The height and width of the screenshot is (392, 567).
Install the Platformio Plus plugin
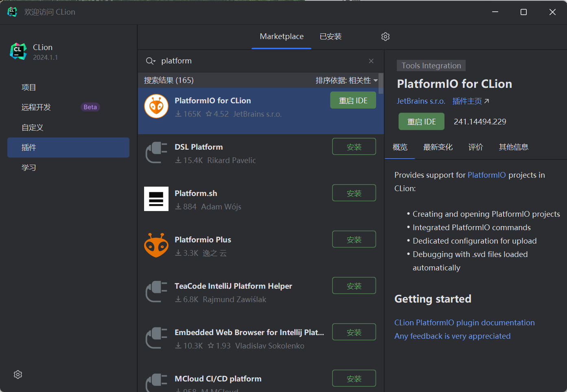coord(354,240)
